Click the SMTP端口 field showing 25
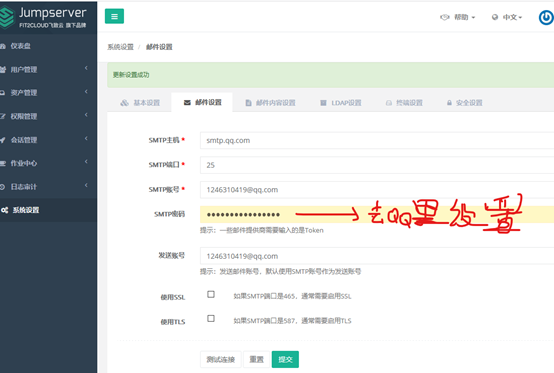The height and width of the screenshot is (373, 554). pyautogui.click(x=377, y=165)
